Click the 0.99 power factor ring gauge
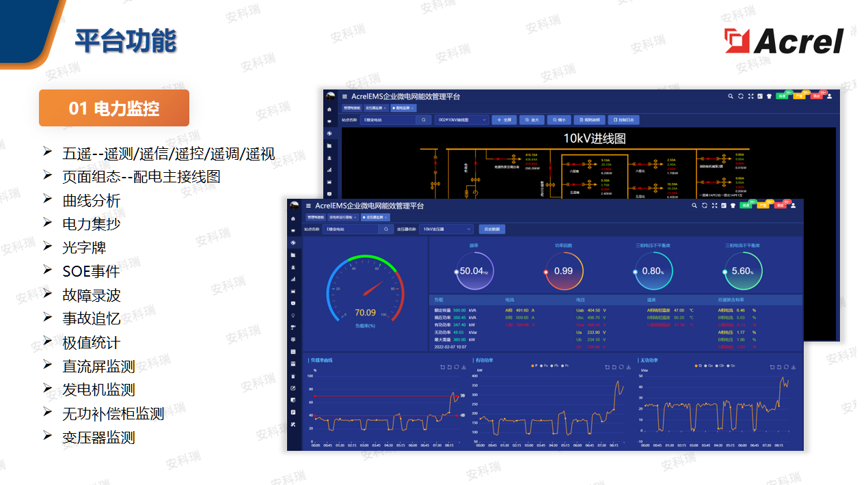 tap(564, 271)
